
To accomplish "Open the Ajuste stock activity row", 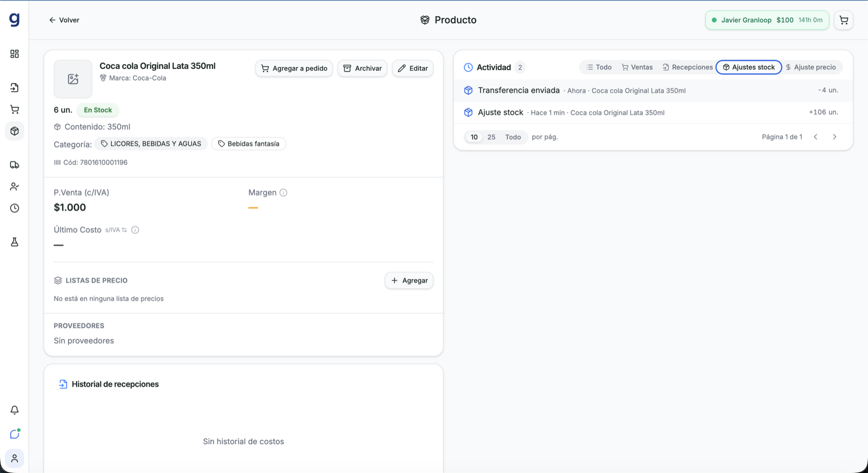I will click(653, 112).
